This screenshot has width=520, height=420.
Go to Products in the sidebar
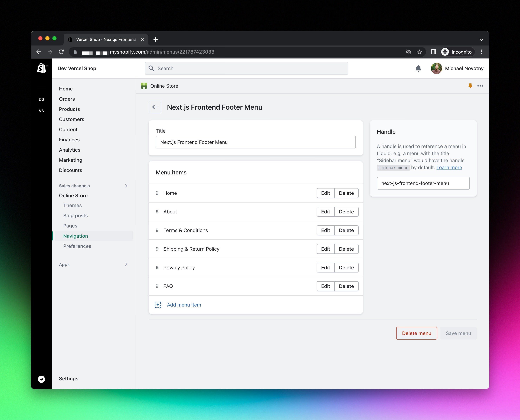pos(69,109)
